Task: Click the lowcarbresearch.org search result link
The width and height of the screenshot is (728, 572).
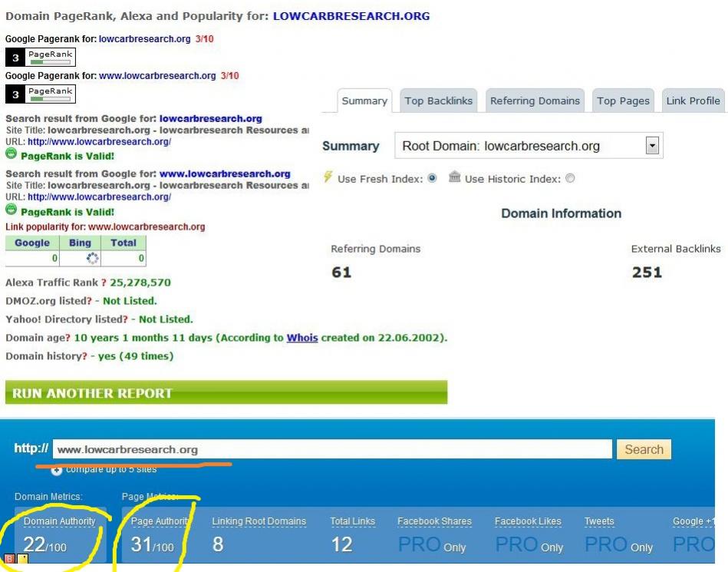Action: pyautogui.click(x=211, y=118)
